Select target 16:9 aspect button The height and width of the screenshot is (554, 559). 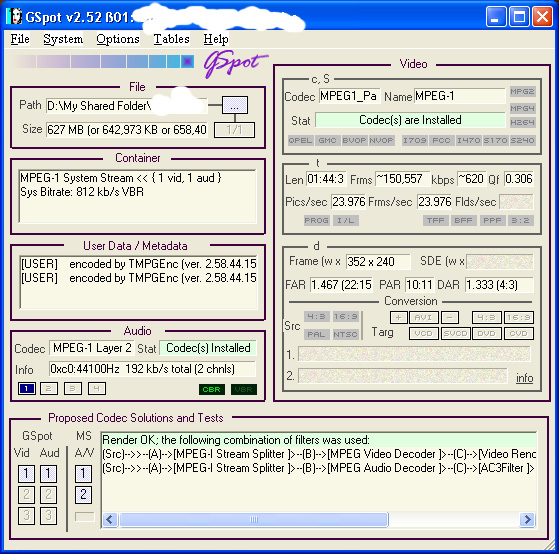tap(519, 317)
